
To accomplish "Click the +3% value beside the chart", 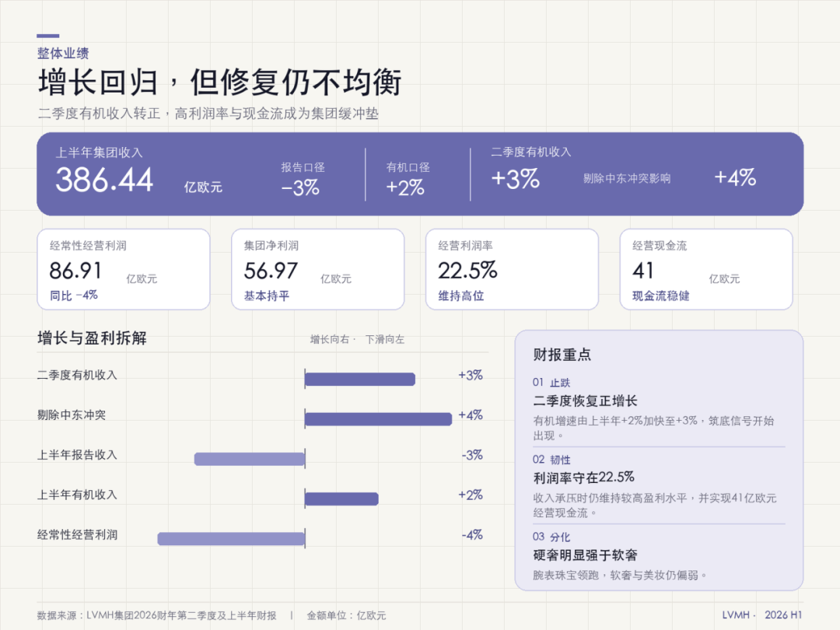I will click(471, 375).
